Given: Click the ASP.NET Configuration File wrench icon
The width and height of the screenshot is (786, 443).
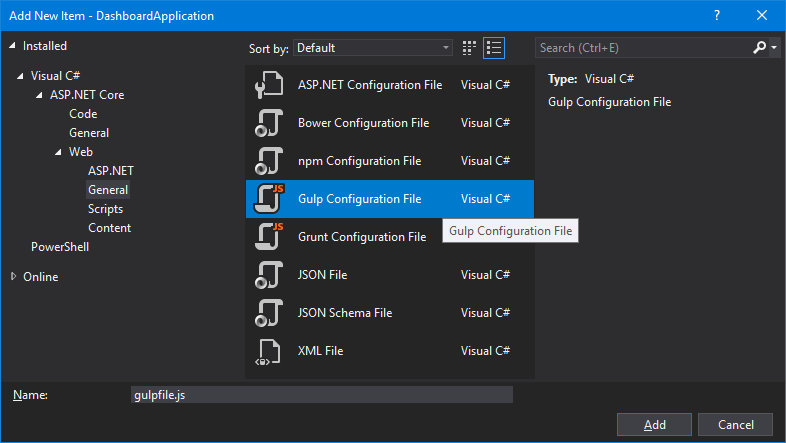Looking at the screenshot, I should click(x=269, y=85).
